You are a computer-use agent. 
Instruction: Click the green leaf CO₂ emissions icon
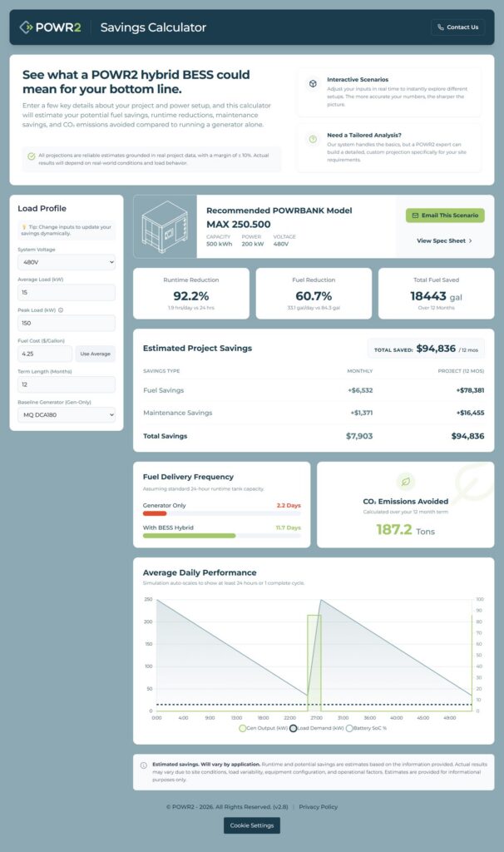(x=405, y=482)
